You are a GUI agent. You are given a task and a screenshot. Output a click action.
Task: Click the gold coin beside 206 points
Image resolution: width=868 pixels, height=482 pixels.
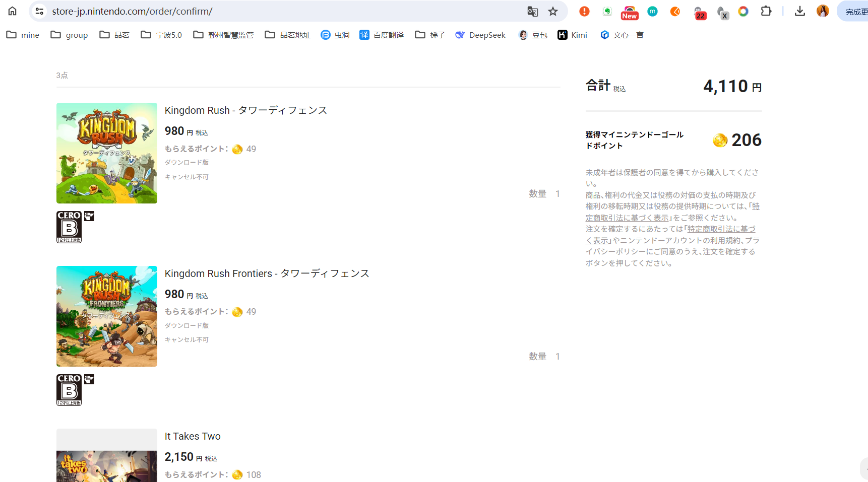720,140
